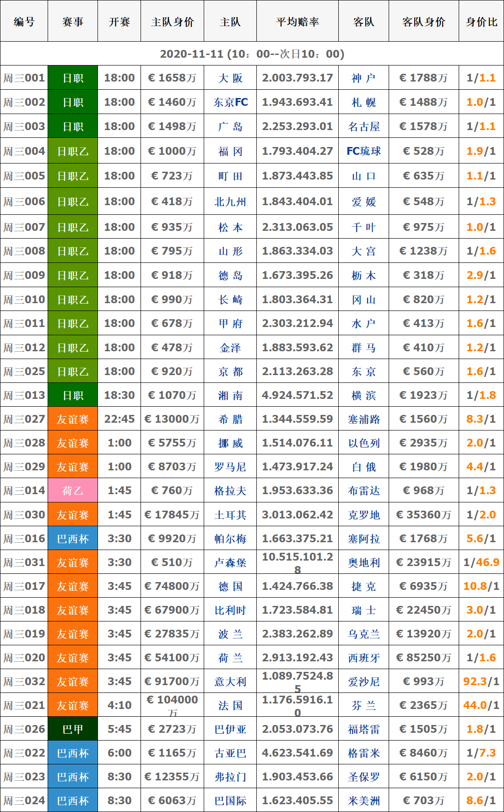Click the 主队身价 column header
504x812 pixels.
coord(172,22)
